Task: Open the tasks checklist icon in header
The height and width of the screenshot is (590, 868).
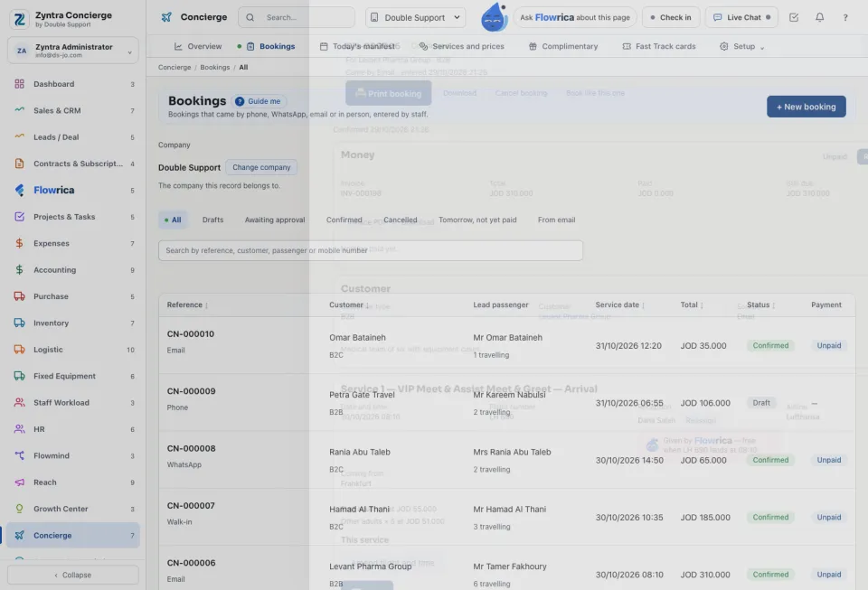Action: (x=794, y=17)
